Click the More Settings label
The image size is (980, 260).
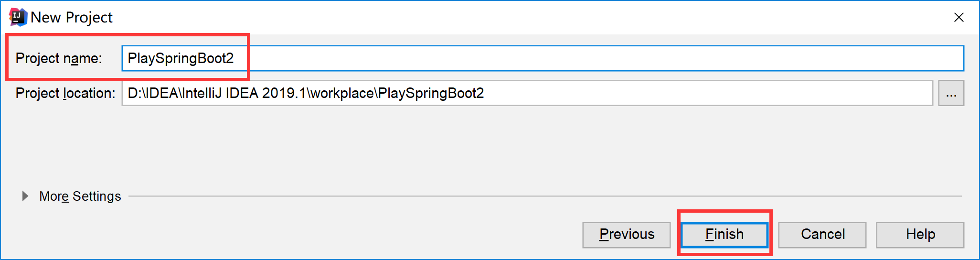pos(80,196)
